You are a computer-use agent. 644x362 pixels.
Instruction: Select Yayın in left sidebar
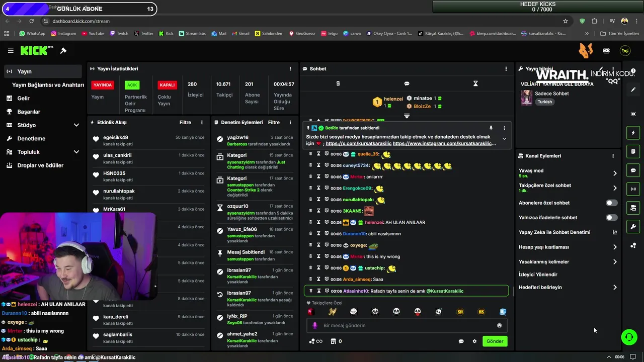click(42, 71)
